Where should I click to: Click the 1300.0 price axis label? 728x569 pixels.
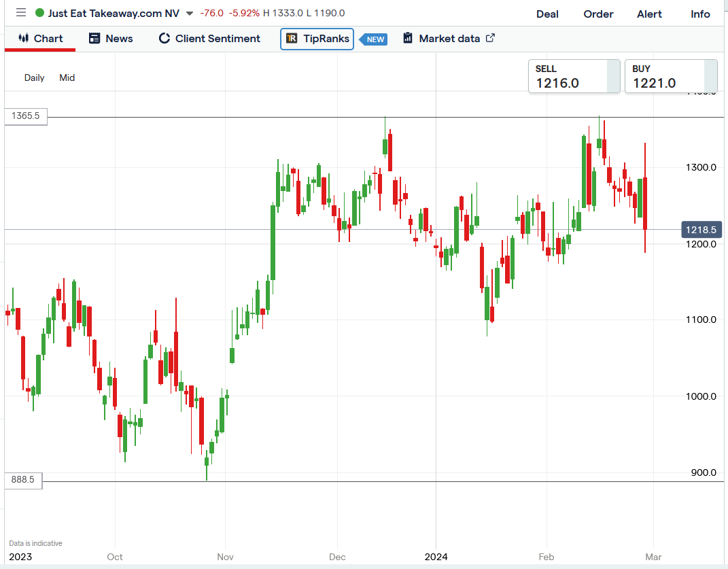701,167
